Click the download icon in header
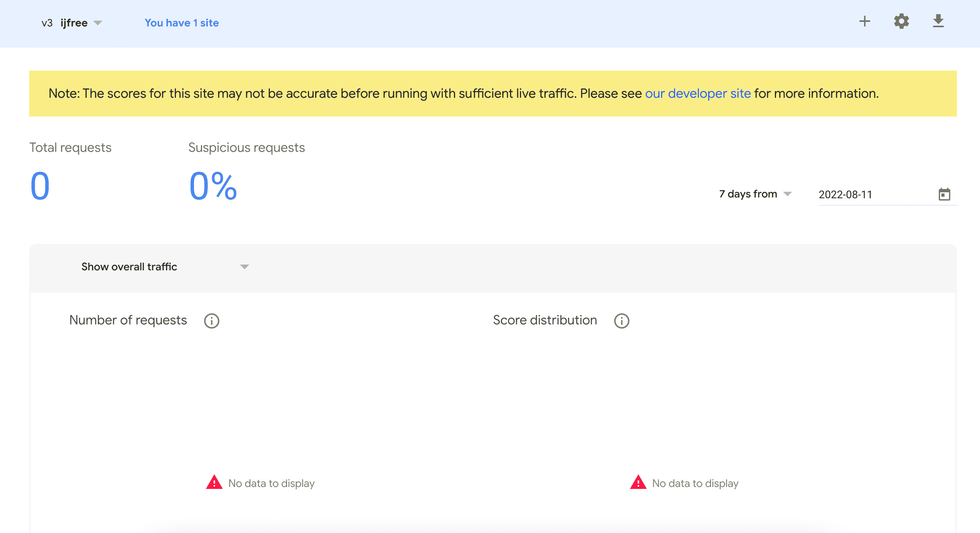Image resolution: width=980 pixels, height=533 pixels. click(938, 21)
